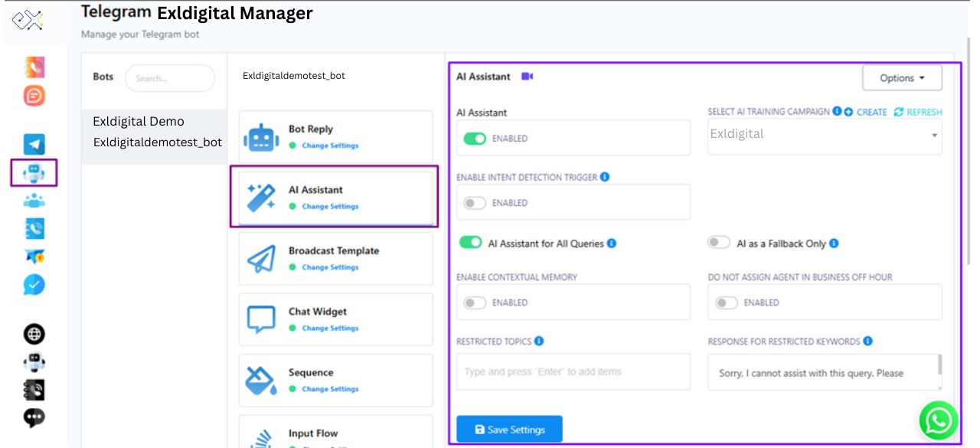This screenshot has height=448, width=980.
Task: Click the CREATE training campaign link
Action: (x=866, y=112)
